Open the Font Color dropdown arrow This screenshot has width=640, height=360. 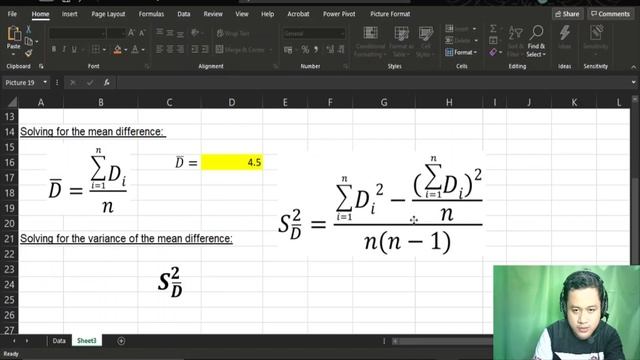click(x=143, y=50)
